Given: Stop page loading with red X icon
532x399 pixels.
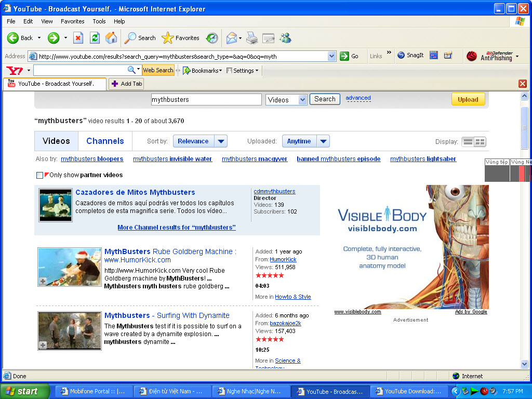Looking at the screenshot, I should (x=78, y=38).
